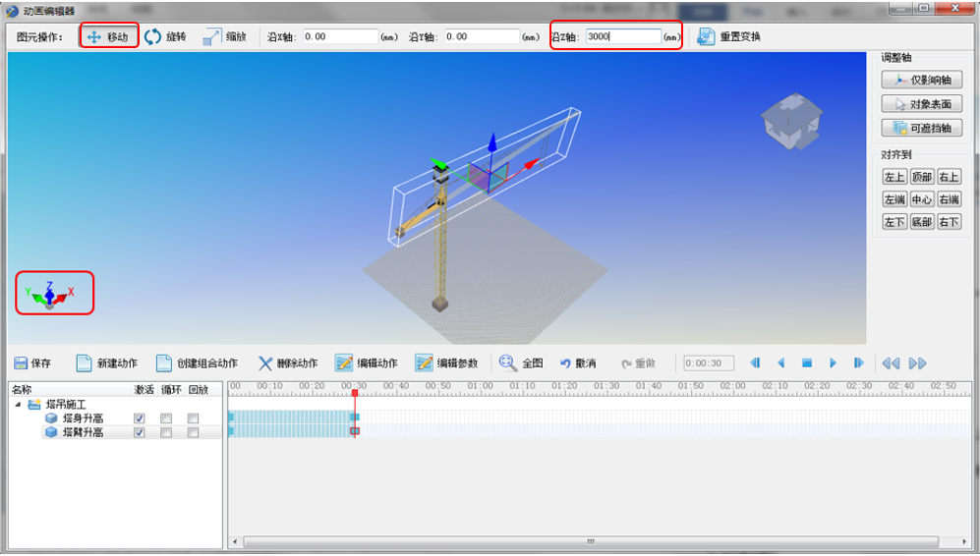This screenshot has width=980, height=556.
Task: Click the 对象表面 button
Action: (922, 104)
